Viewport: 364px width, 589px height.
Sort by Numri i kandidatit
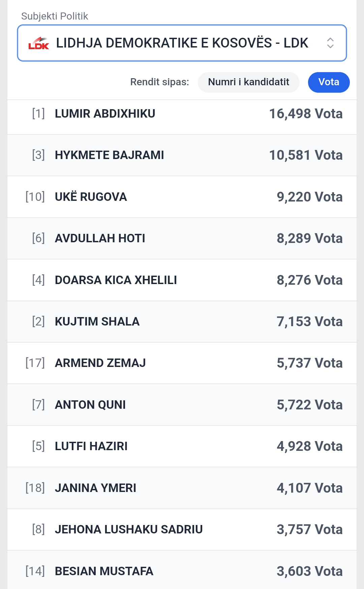248,82
